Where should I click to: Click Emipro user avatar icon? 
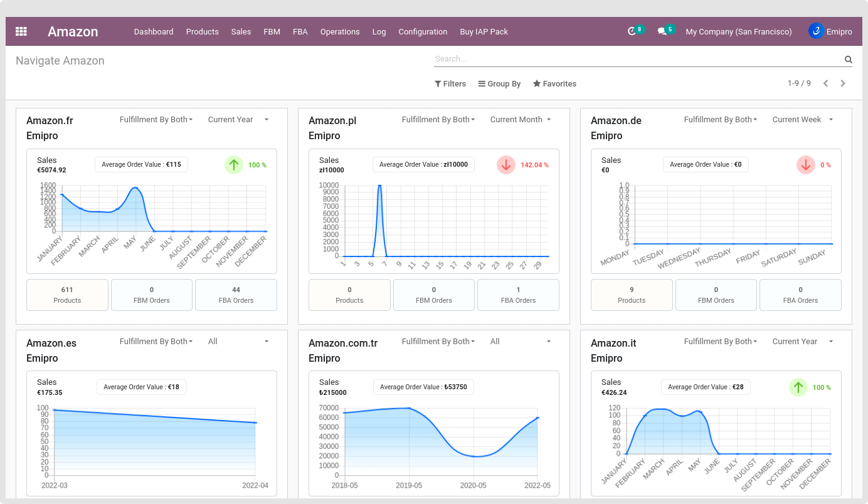click(x=816, y=31)
